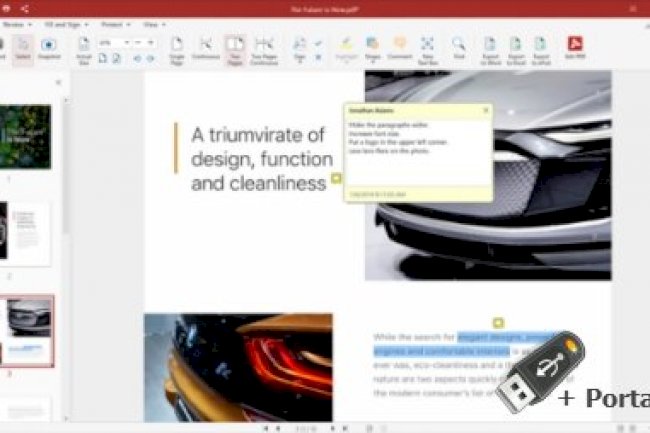650x433 pixels.
Task: Select page 2 thumbnail
Action: 25,234
